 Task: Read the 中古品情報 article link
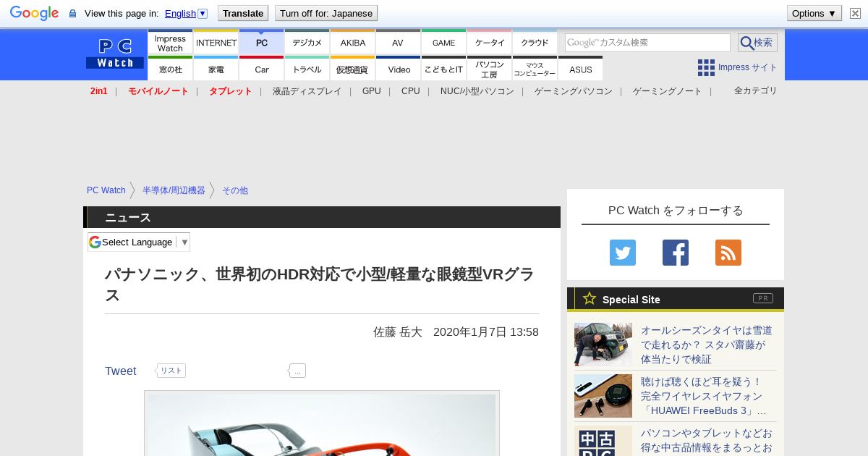707,441
